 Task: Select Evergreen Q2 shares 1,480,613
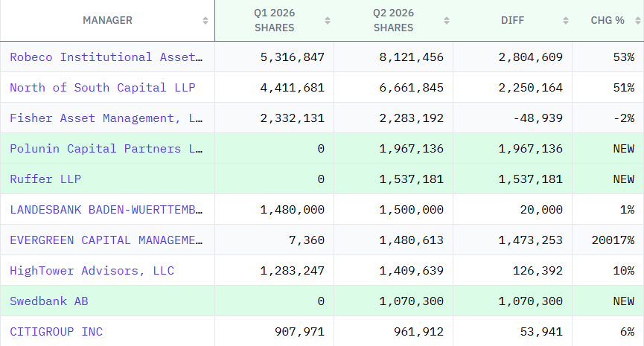pyautogui.click(x=412, y=240)
